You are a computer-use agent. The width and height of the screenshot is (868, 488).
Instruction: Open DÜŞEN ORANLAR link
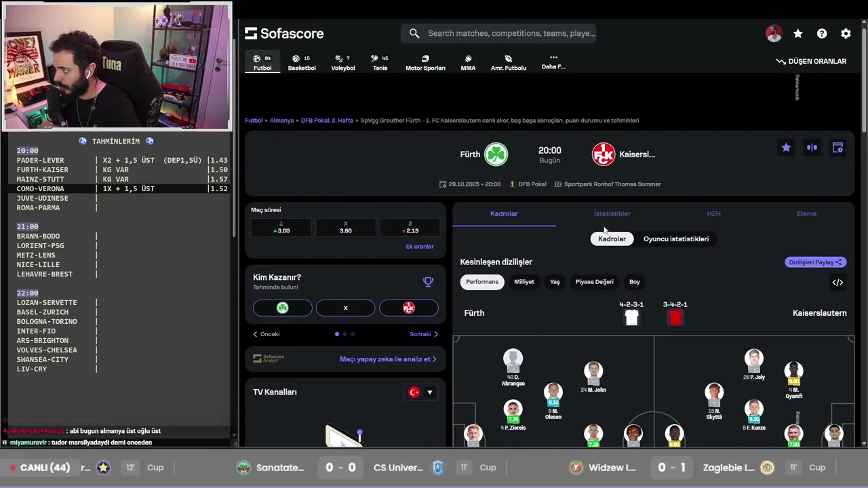[x=811, y=61]
